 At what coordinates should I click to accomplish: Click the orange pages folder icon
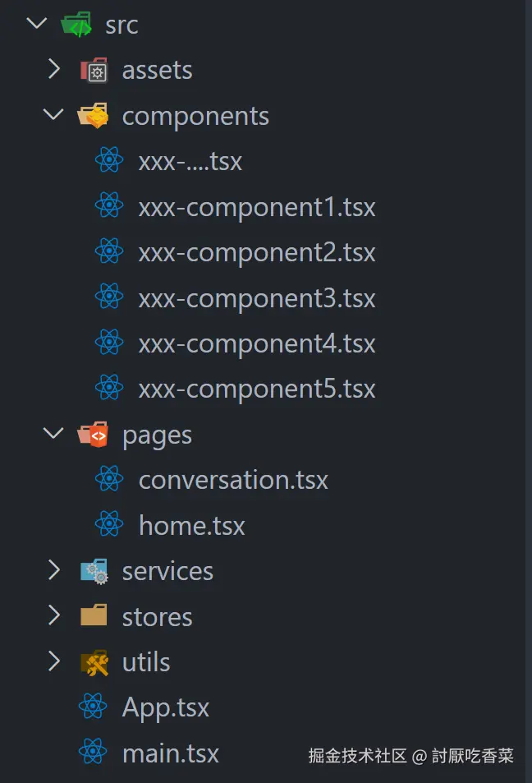(93, 434)
